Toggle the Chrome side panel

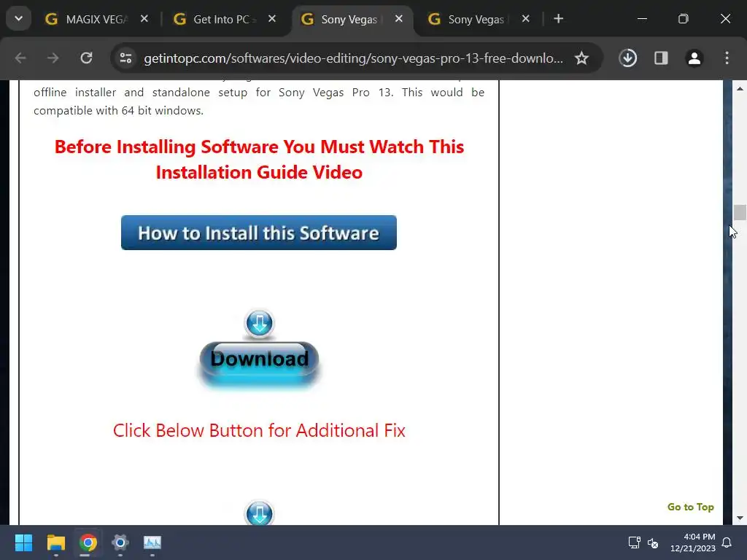(x=661, y=58)
